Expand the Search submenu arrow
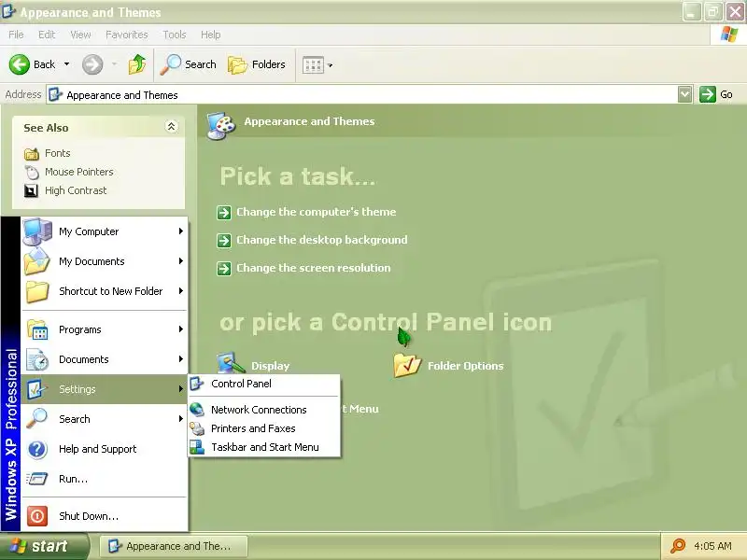 (181, 419)
